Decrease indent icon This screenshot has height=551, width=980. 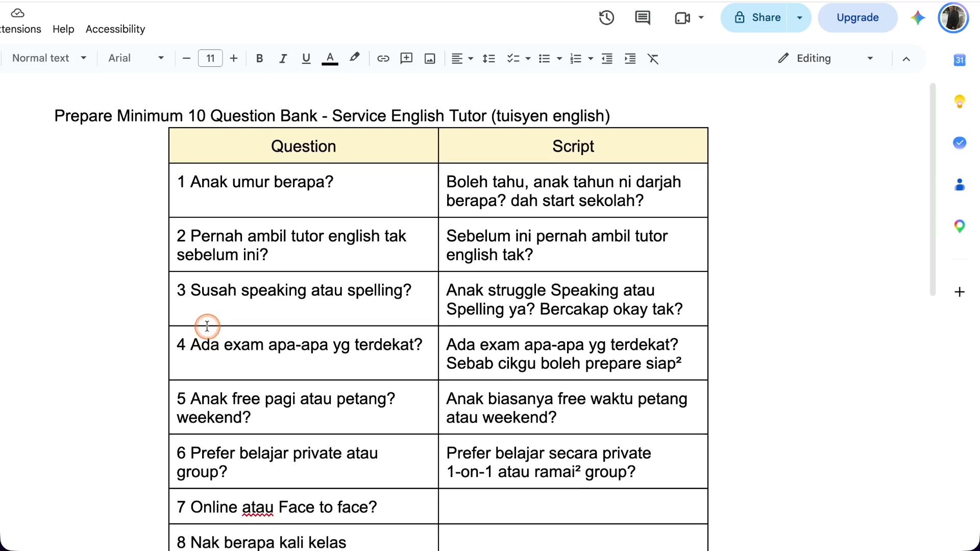coord(607,59)
